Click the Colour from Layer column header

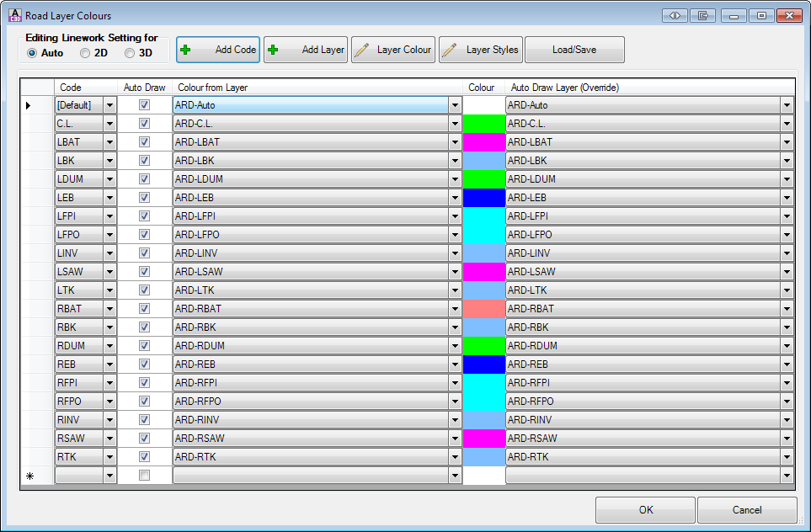pos(317,88)
